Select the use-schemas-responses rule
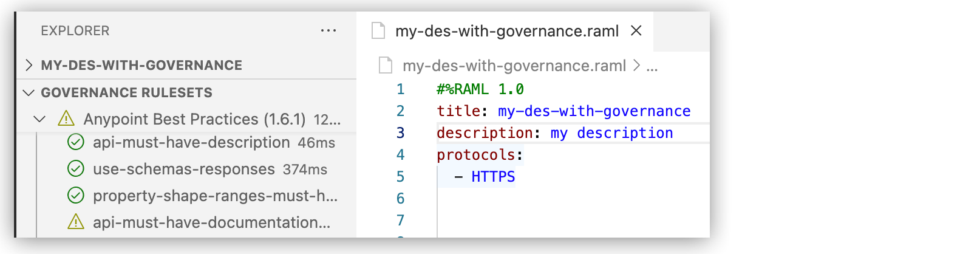This screenshot has width=980, height=254. pos(183,169)
